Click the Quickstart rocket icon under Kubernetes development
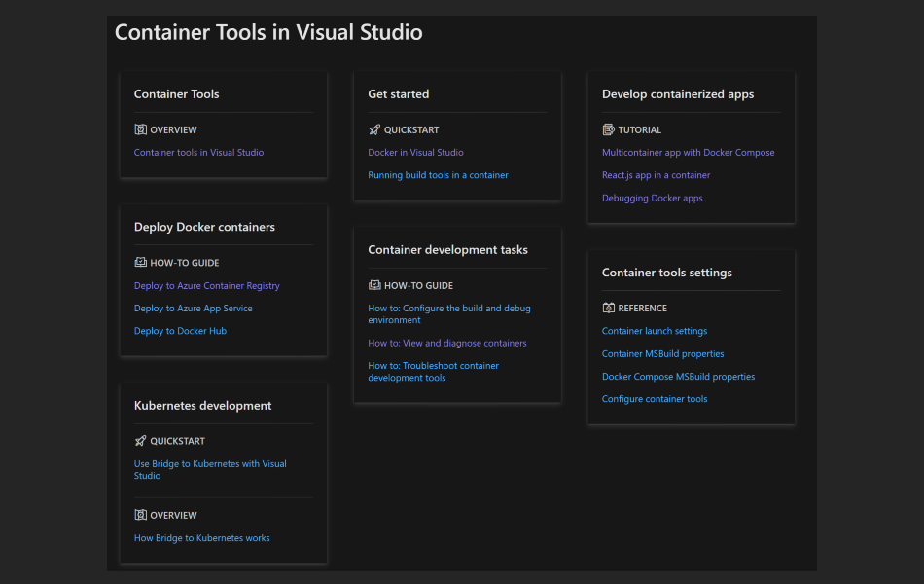The height and width of the screenshot is (584, 924). point(140,441)
